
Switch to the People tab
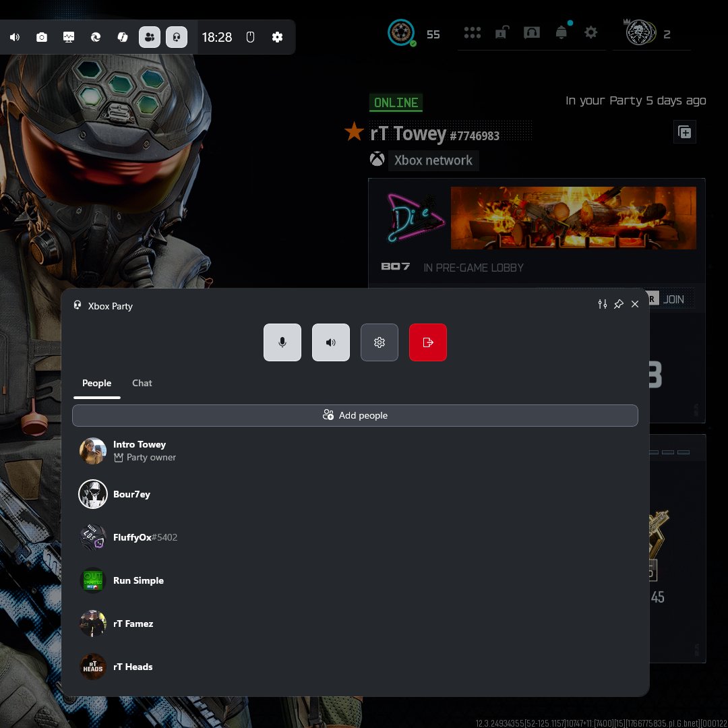[x=96, y=383]
